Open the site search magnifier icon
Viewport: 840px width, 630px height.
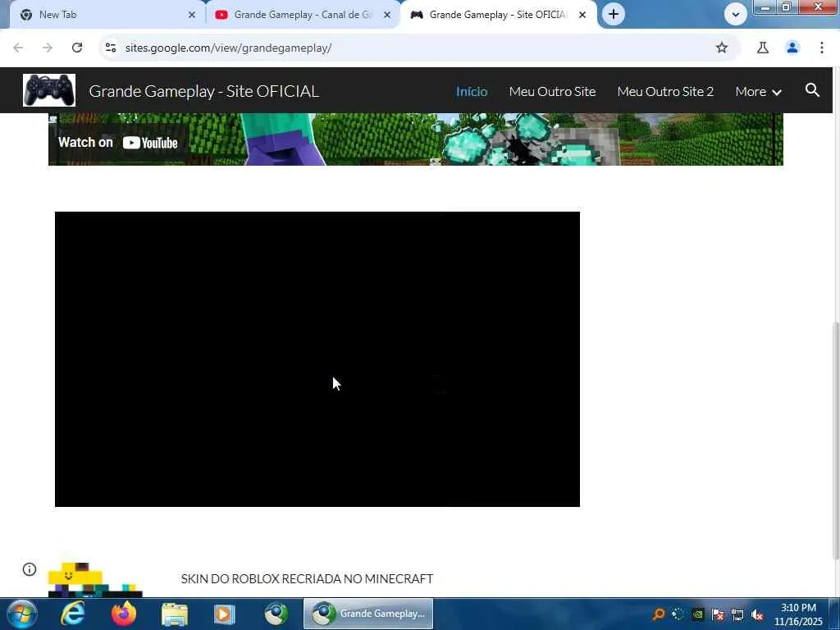pyautogui.click(x=812, y=90)
